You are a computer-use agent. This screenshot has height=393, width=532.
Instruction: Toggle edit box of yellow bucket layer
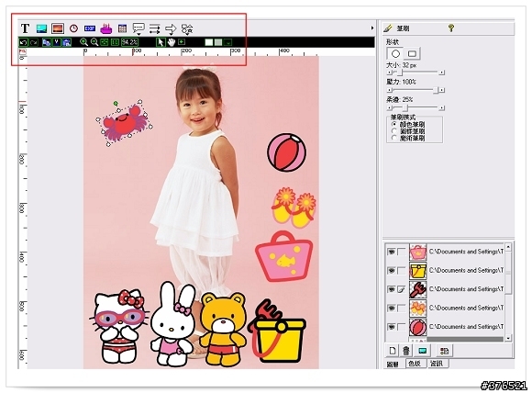click(x=402, y=271)
